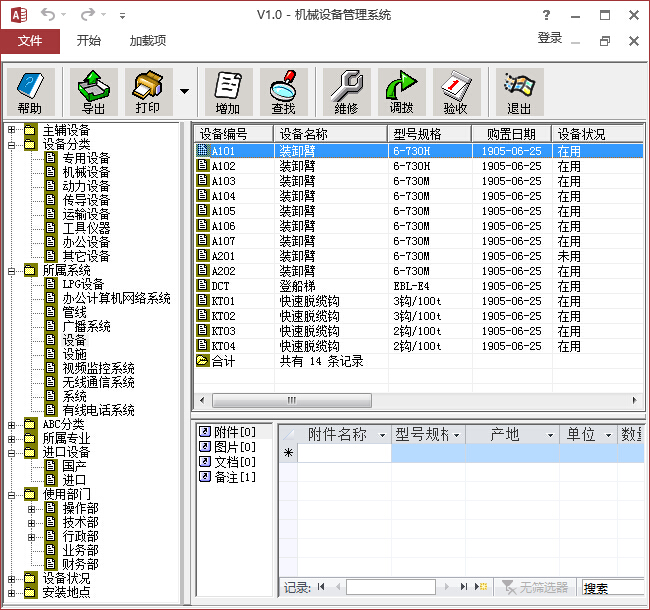Click the 设备名称 column header
This screenshot has height=610, width=650.
tap(330, 134)
